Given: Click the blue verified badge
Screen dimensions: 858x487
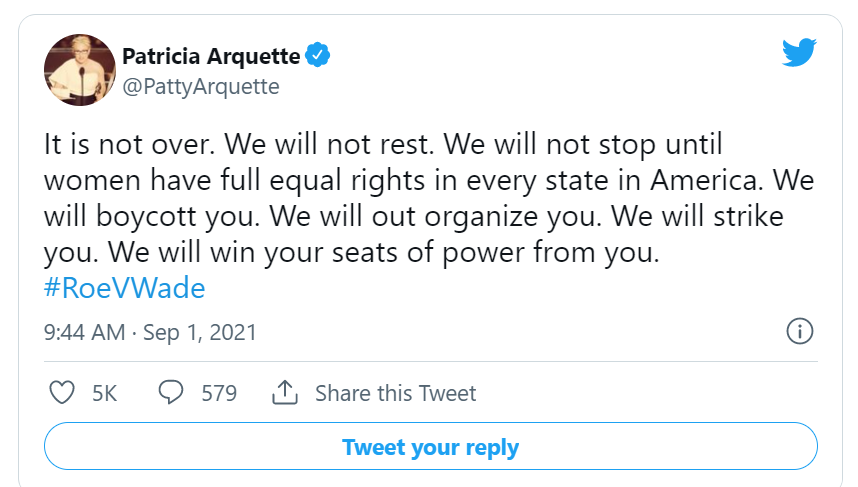Looking at the screenshot, I should pos(317,55).
